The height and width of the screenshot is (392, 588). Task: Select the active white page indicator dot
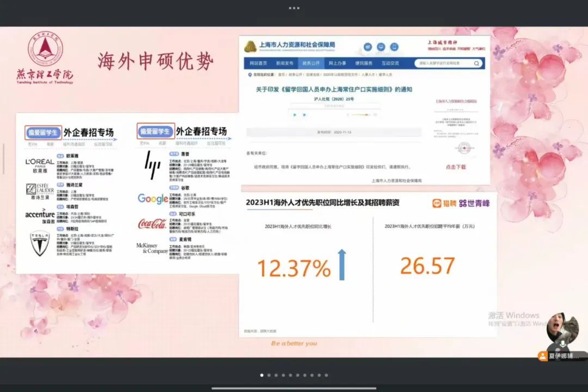tap(262, 375)
